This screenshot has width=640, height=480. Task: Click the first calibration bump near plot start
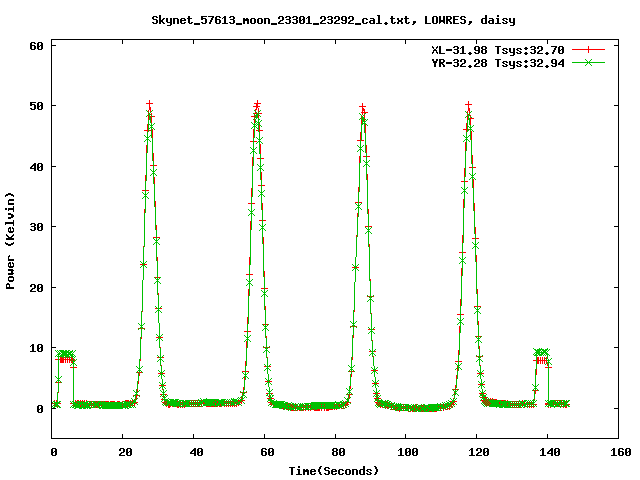[66, 355]
